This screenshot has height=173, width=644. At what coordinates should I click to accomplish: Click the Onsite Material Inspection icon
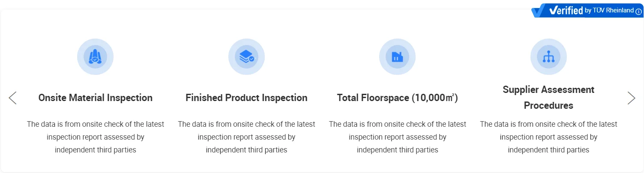[x=95, y=57]
